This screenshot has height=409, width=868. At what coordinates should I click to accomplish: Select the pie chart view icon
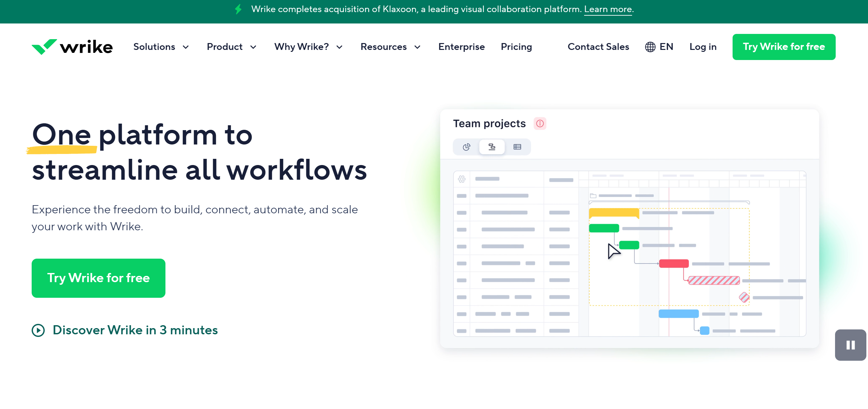coord(466,147)
